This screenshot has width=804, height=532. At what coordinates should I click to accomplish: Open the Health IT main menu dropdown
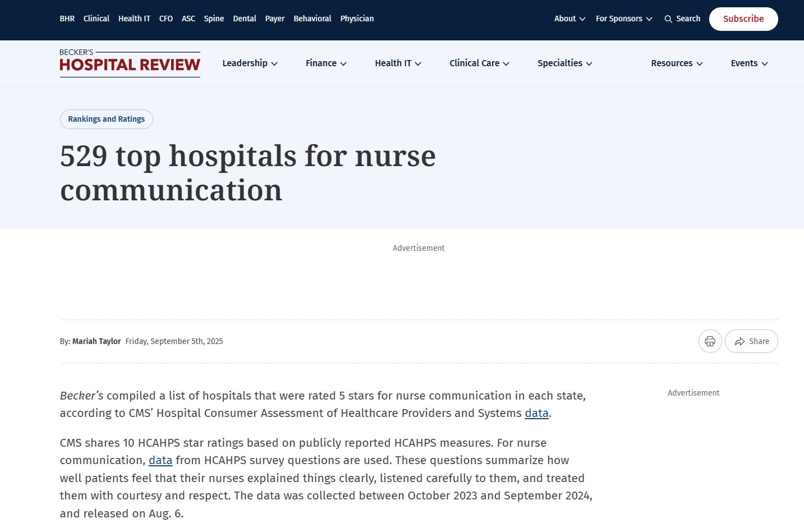click(398, 63)
